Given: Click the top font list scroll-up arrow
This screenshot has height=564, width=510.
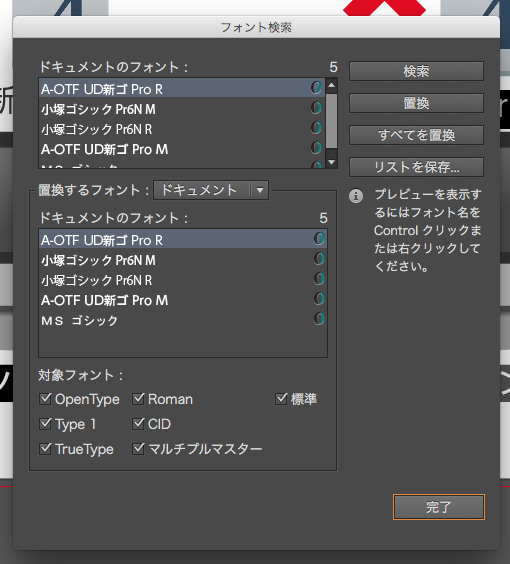Looking at the screenshot, I should [332, 85].
